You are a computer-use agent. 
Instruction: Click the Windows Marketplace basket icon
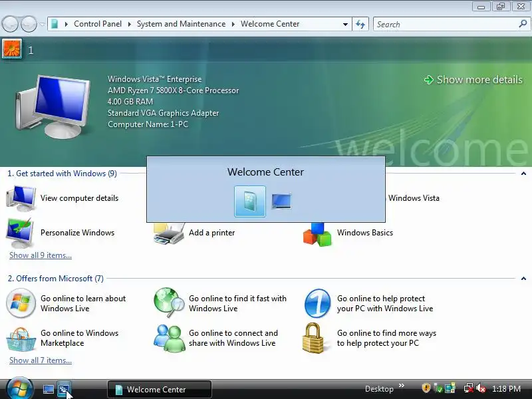click(21, 339)
